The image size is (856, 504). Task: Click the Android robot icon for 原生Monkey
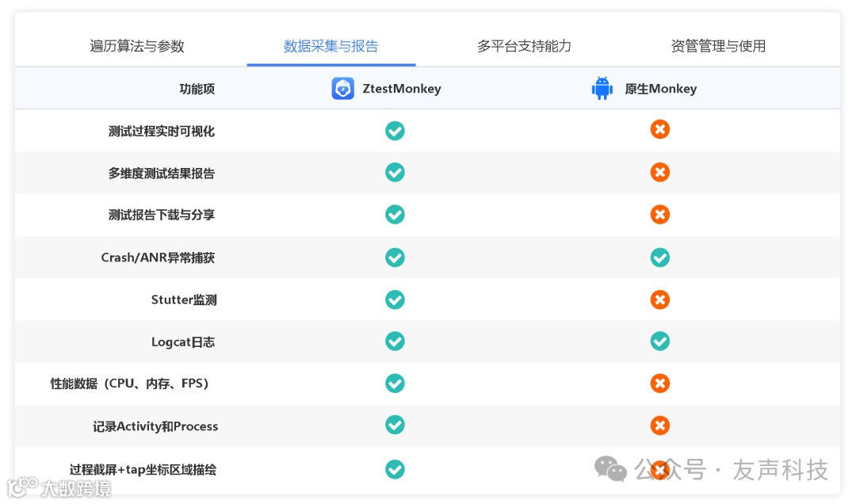click(x=602, y=88)
